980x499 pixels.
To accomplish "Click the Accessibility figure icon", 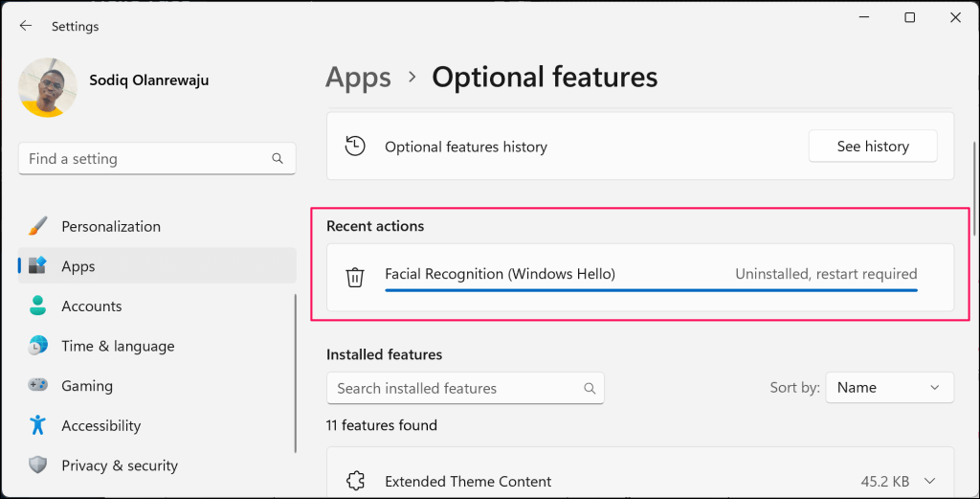I will click(x=38, y=425).
